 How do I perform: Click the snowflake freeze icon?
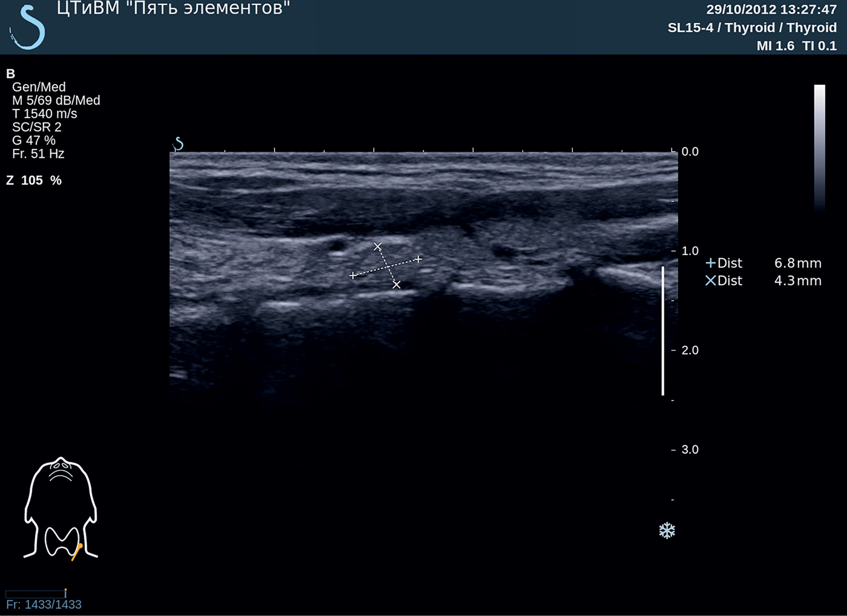click(x=666, y=531)
